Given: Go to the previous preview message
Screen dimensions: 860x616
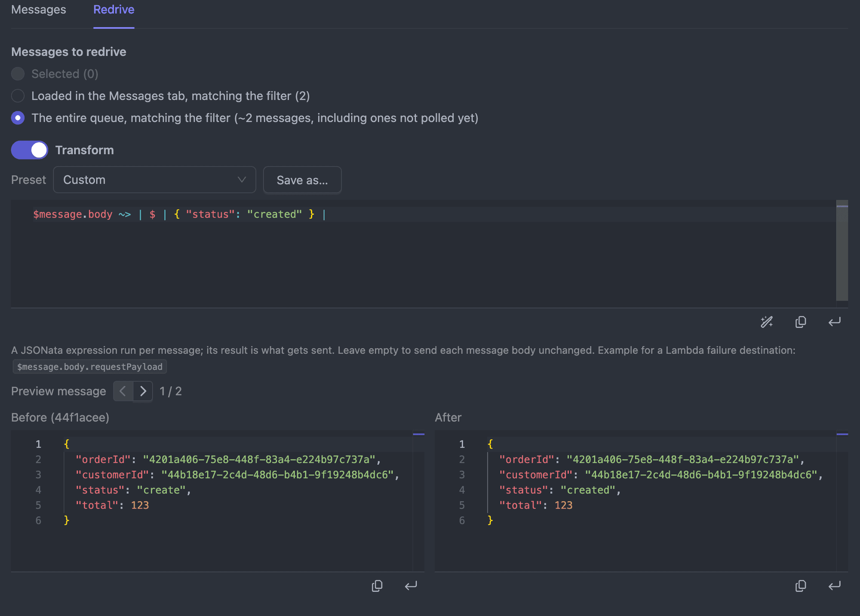Looking at the screenshot, I should coord(123,391).
